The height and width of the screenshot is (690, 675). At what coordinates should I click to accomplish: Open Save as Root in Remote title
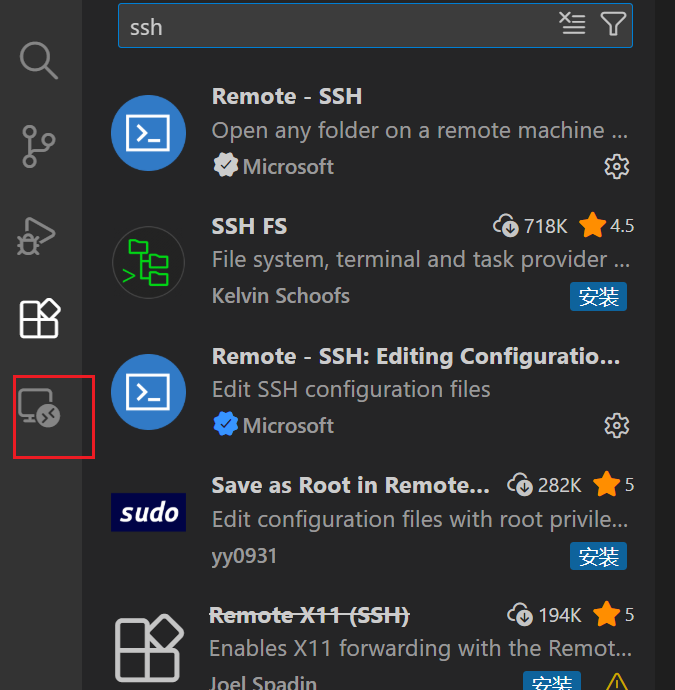(351, 485)
